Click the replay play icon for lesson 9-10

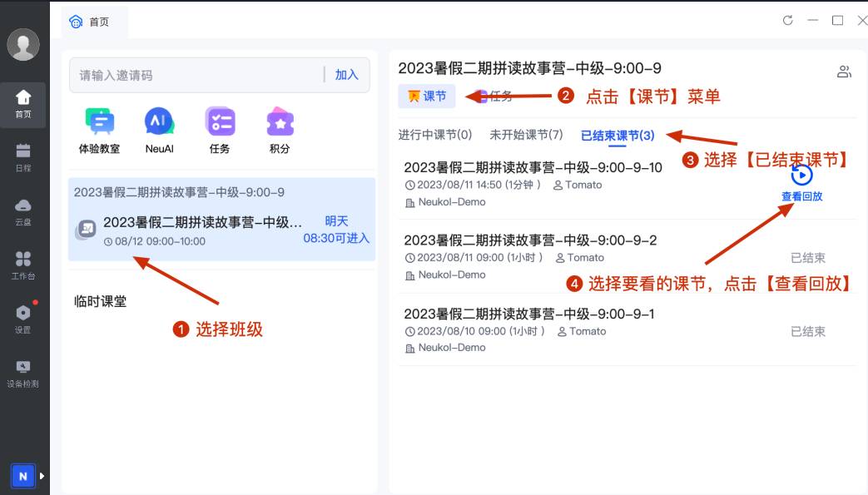(801, 175)
